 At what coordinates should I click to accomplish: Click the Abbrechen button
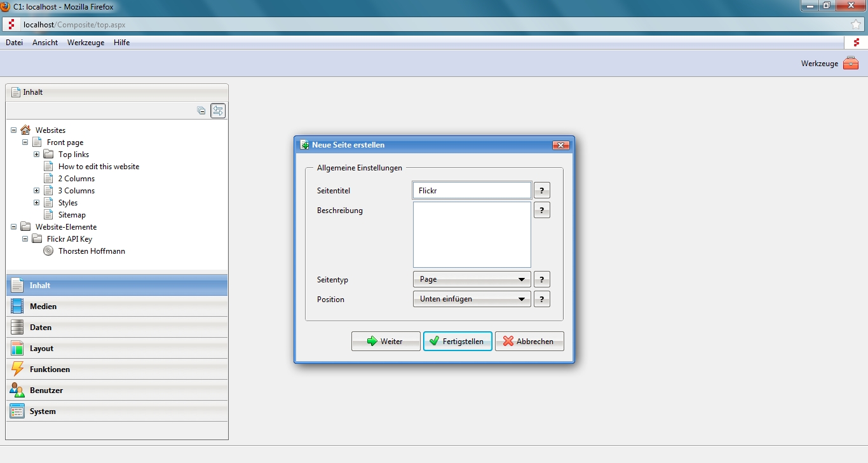[x=529, y=342]
